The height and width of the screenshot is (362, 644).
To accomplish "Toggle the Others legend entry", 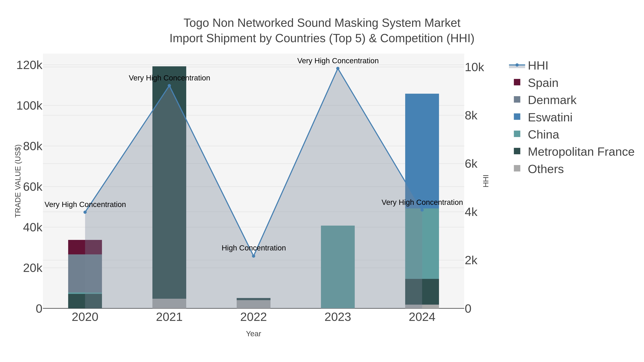I will pos(538,169).
